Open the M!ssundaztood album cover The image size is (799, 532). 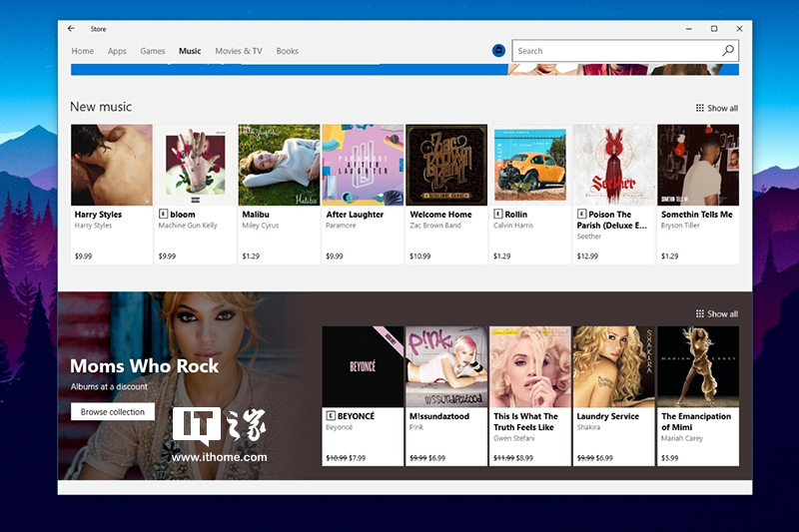(446, 366)
